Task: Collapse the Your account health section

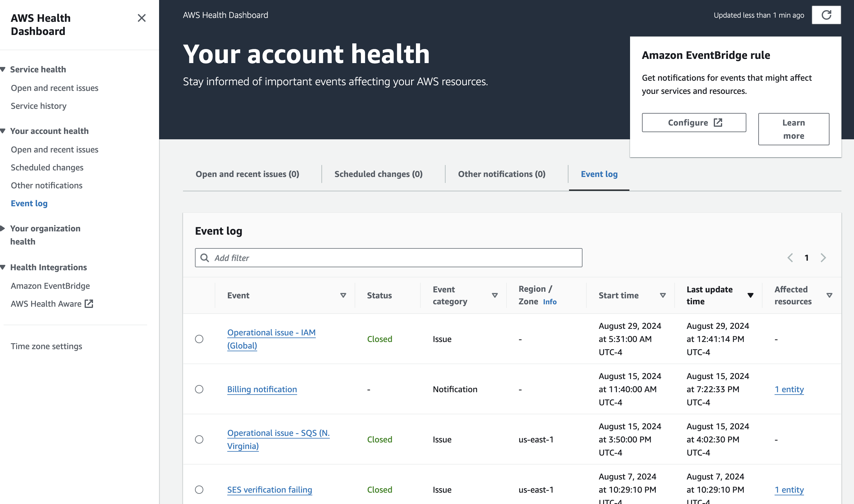Action: point(3,131)
